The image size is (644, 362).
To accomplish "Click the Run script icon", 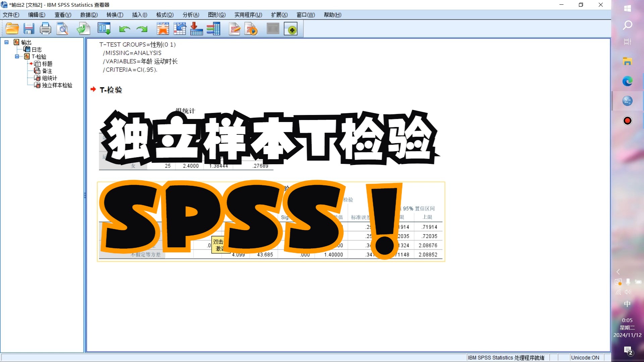I will pyautogui.click(x=251, y=29).
